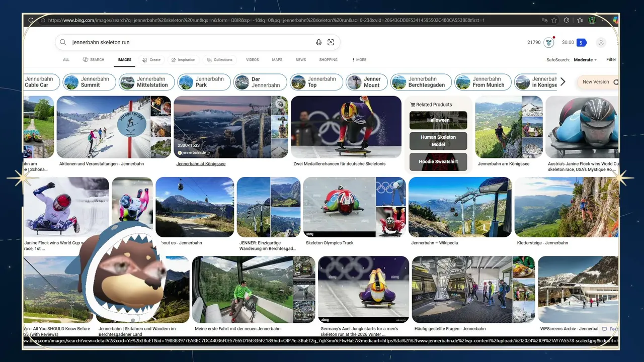
Task: Open the SafeSearch Moderate dropdown
Action: (585, 60)
